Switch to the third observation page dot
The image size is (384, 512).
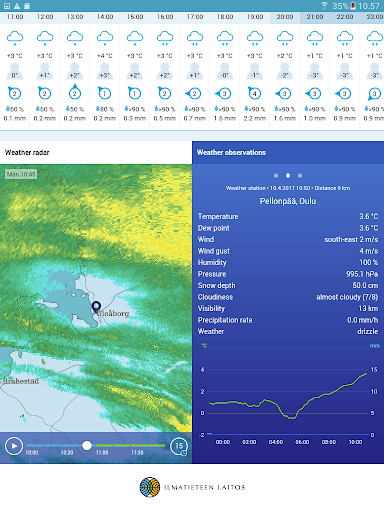[300, 175]
